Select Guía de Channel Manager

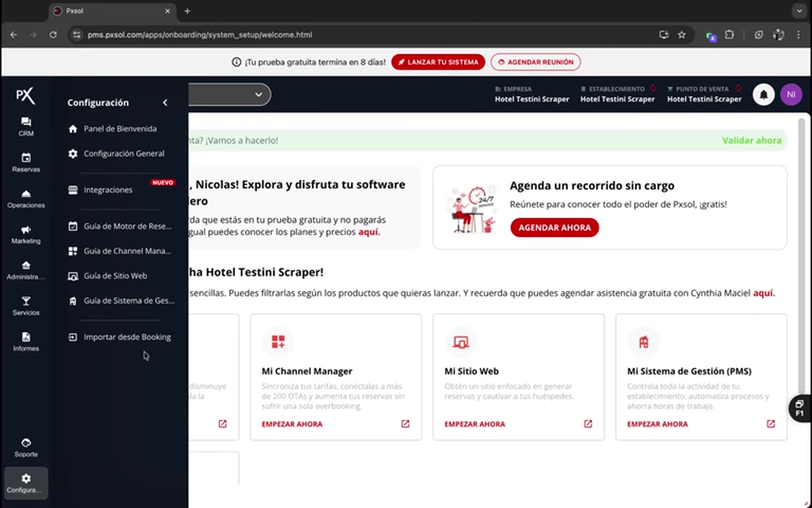126,250
